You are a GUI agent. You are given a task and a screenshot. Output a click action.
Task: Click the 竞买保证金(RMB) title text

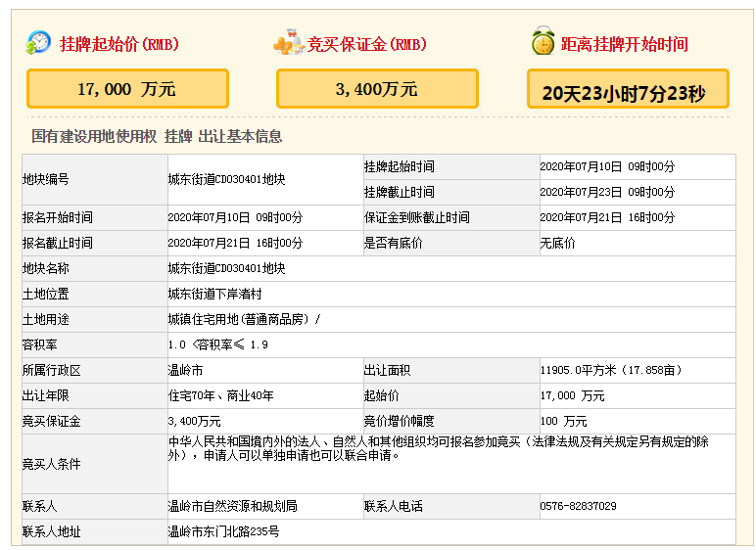[x=367, y=44]
